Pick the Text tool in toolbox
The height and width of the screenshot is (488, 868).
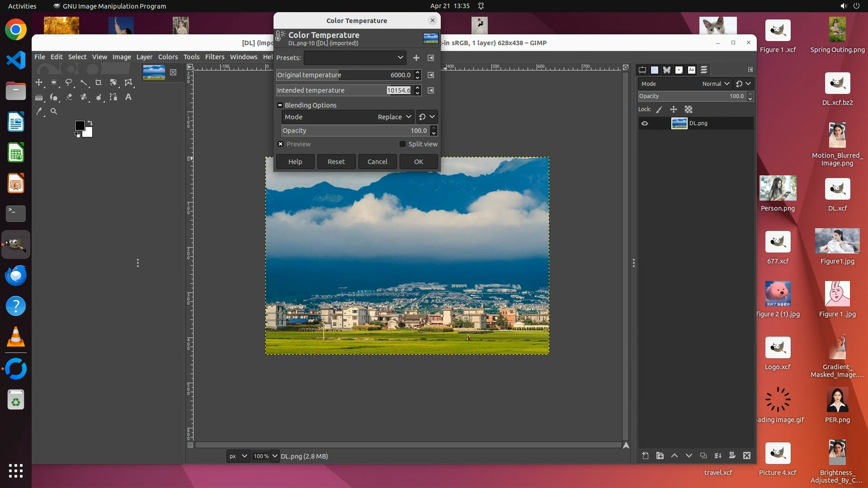pos(128,97)
